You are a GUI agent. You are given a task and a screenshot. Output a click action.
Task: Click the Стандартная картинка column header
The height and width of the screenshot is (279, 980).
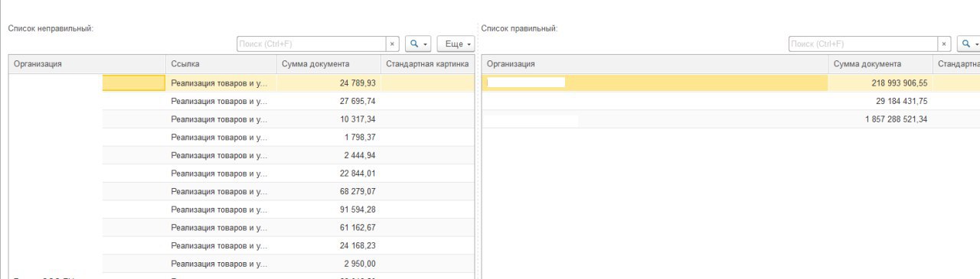click(x=427, y=64)
